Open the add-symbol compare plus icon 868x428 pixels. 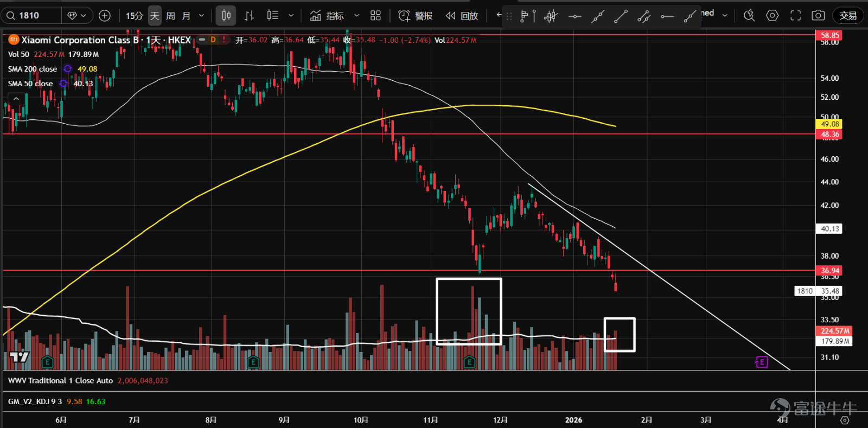(x=105, y=16)
